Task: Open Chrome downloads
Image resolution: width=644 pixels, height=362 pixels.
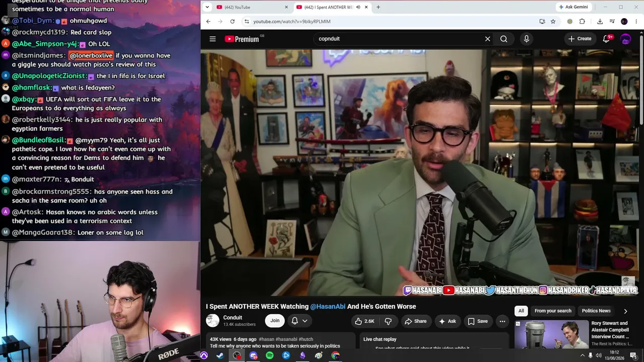Action: point(600,22)
